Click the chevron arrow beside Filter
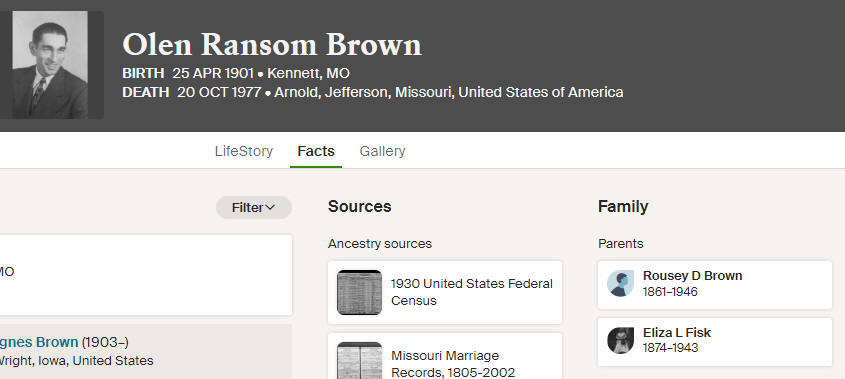 click(x=271, y=208)
